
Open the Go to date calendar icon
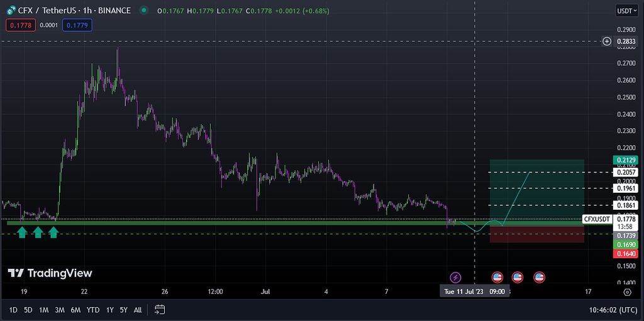(x=160, y=310)
